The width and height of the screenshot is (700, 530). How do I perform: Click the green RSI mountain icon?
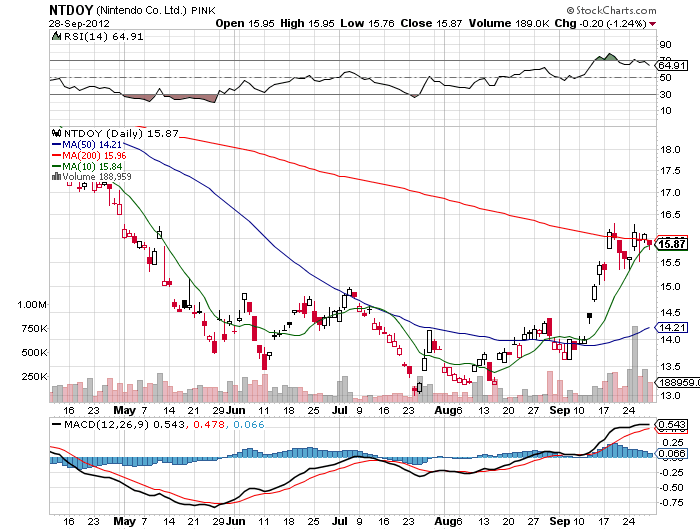point(56,36)
